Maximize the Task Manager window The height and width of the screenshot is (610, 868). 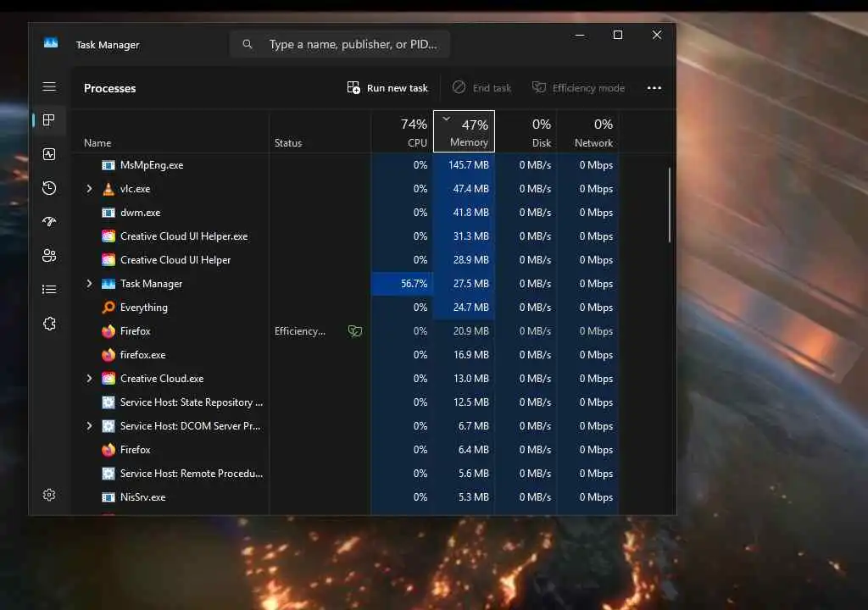(x=618, y=35)
